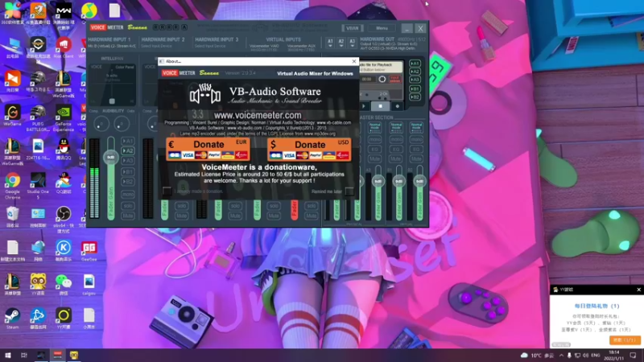Image resolution: width=644 pixels, height=362 pixels.
Task: Open the Kugou music K icon
Action: [x=64, y=251]
